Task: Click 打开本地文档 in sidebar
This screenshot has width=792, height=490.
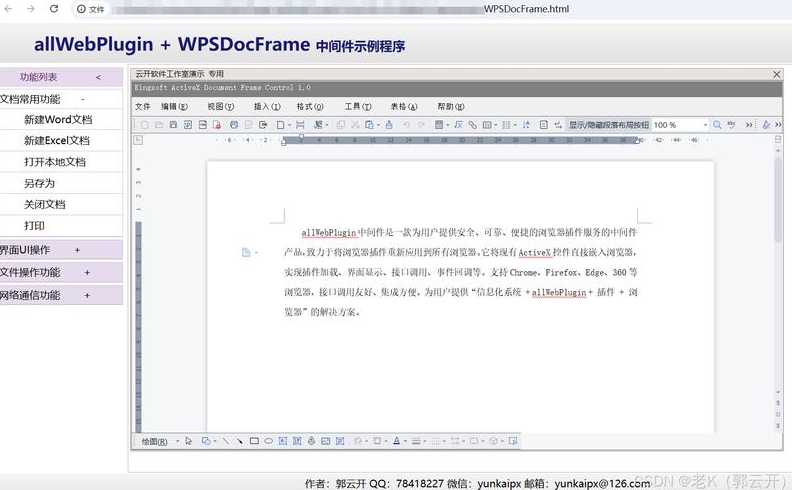Action: tap(55, 162)
